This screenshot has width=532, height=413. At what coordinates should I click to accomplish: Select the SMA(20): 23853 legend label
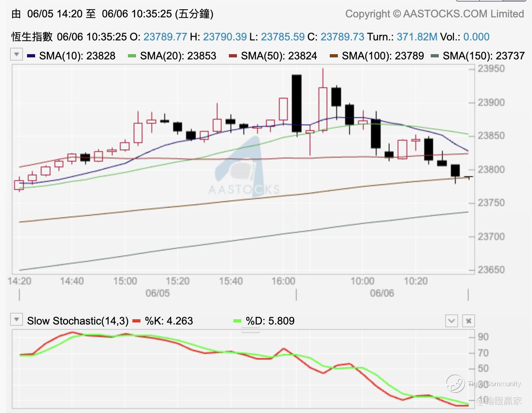click(x=178, y=56)
